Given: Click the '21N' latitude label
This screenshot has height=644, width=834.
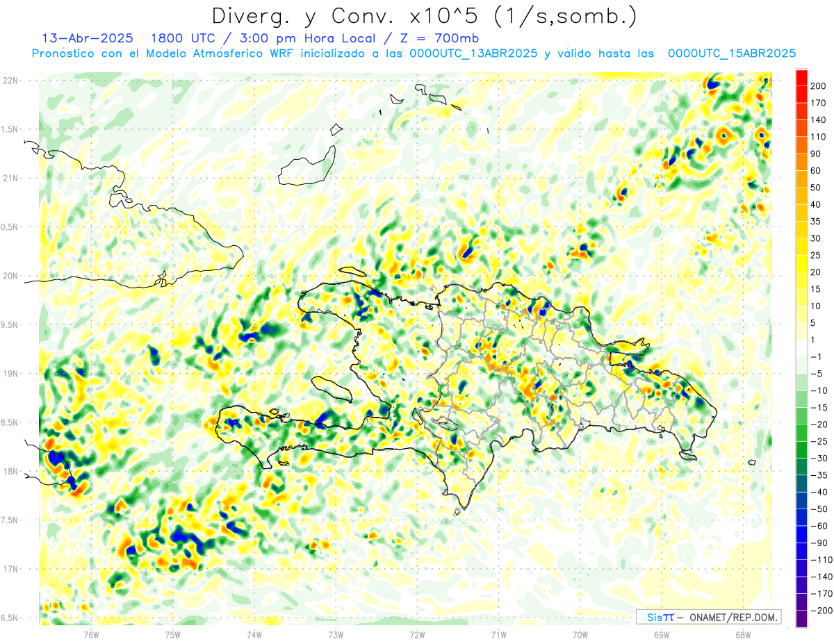Looking at the screenshot, I should [x=10, y=178].
